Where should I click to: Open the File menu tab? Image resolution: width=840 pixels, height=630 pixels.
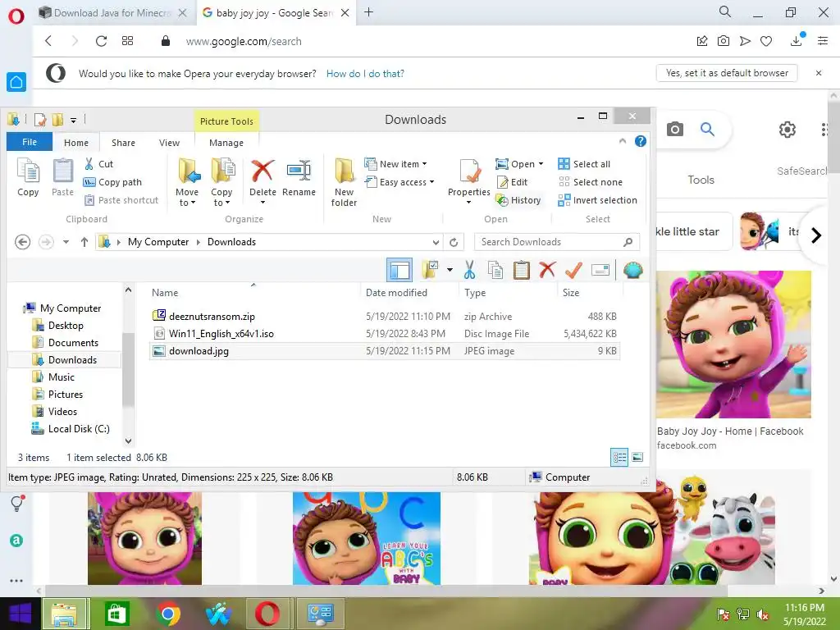(x=30, y=142)
